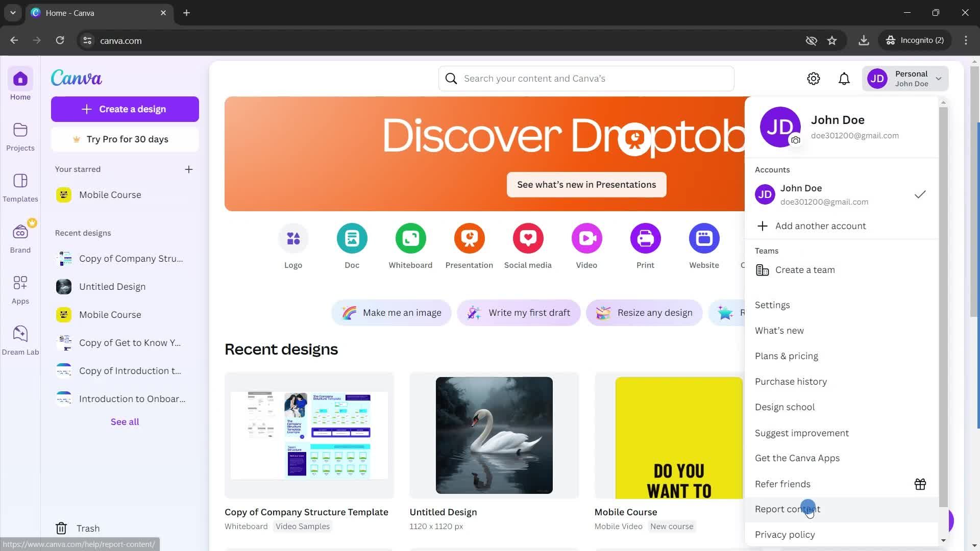980x551 pixels.
Task: Open a new browser tab
Action: [x=187, y=13]
